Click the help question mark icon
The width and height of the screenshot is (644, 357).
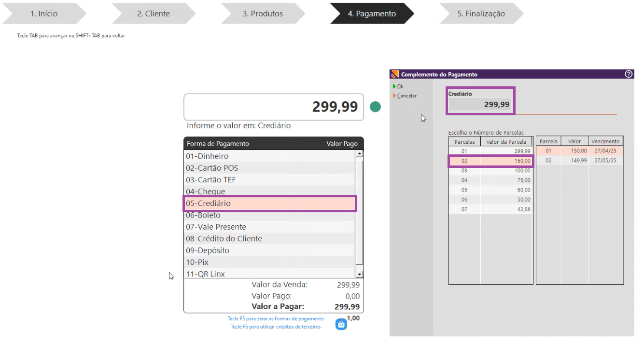(628, 74)
